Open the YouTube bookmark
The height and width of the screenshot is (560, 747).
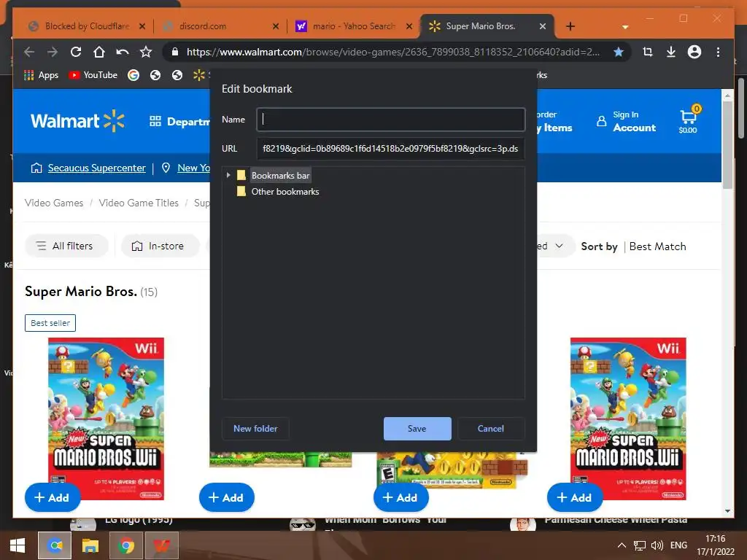coord(93,75)
